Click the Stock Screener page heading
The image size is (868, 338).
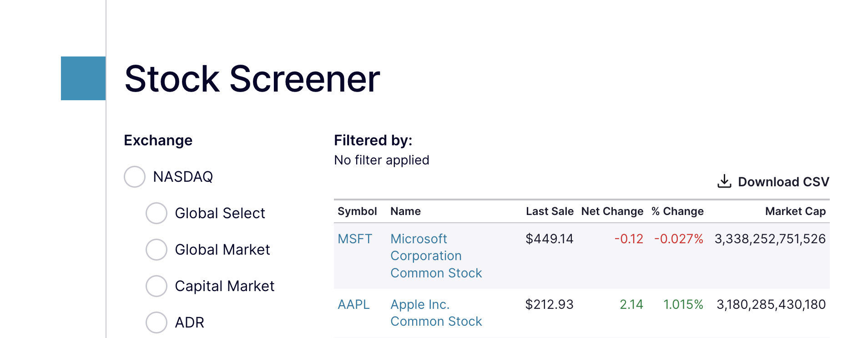click(252, 79)
